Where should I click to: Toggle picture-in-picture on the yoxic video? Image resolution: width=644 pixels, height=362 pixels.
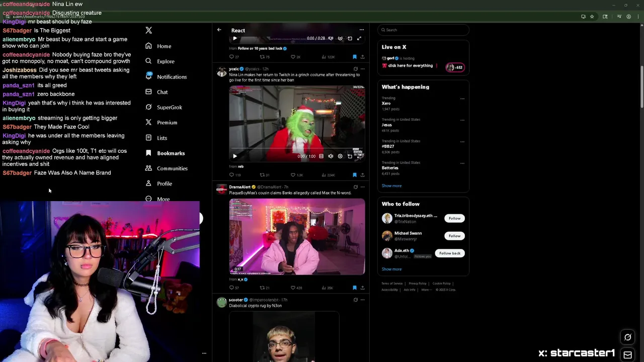(x=350, y=156)
